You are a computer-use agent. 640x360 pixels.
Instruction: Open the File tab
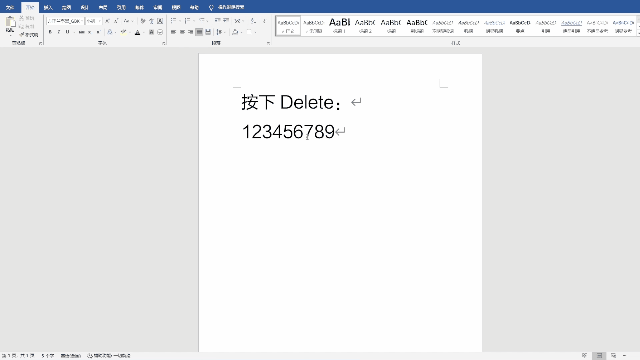tap(10, 7)
